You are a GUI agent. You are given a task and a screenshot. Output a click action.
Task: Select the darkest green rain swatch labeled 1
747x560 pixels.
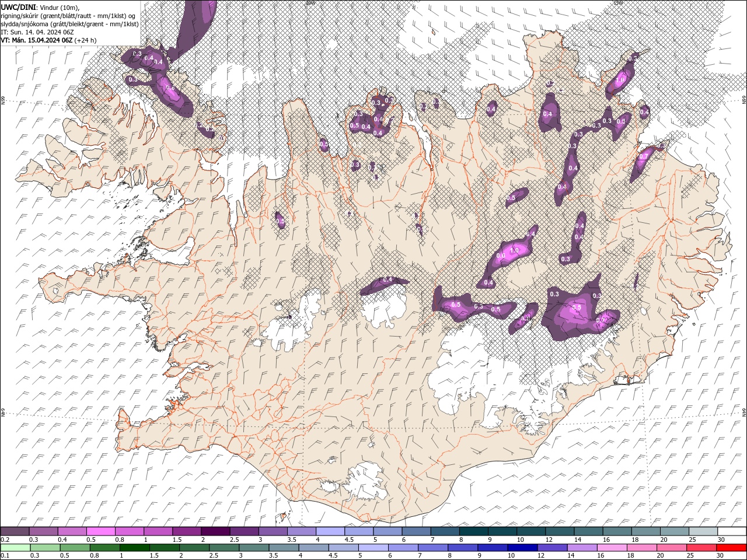pyautogui.click(x=135, y=548)
